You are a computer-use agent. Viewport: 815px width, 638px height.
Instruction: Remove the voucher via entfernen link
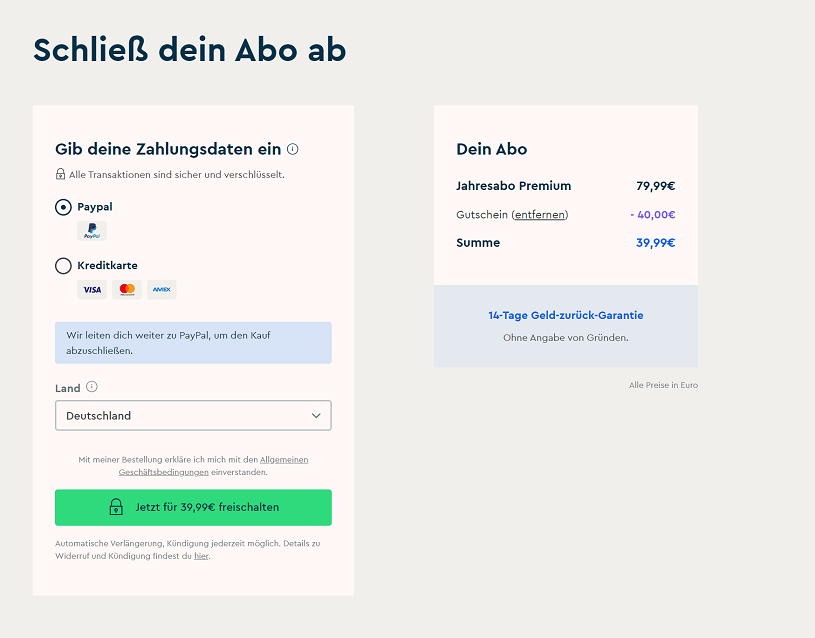(540, 214)
